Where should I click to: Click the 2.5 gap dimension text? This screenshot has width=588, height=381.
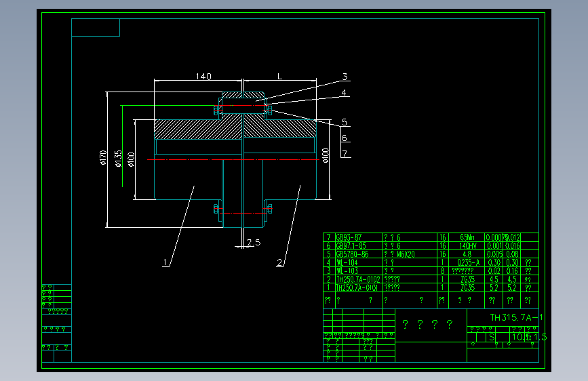coord(254,243)
